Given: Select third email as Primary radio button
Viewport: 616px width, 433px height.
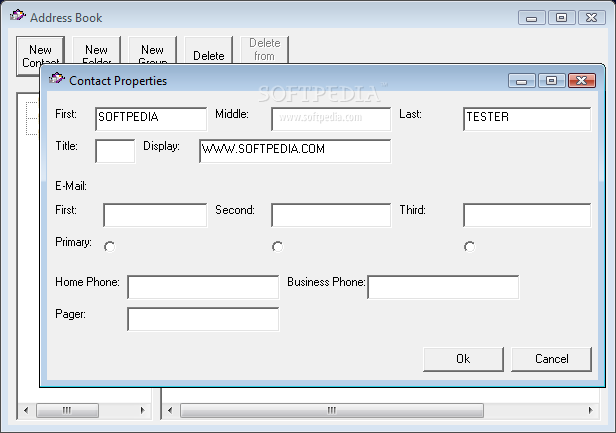Looking at the screenshot, I should click(x=469, y=246).
